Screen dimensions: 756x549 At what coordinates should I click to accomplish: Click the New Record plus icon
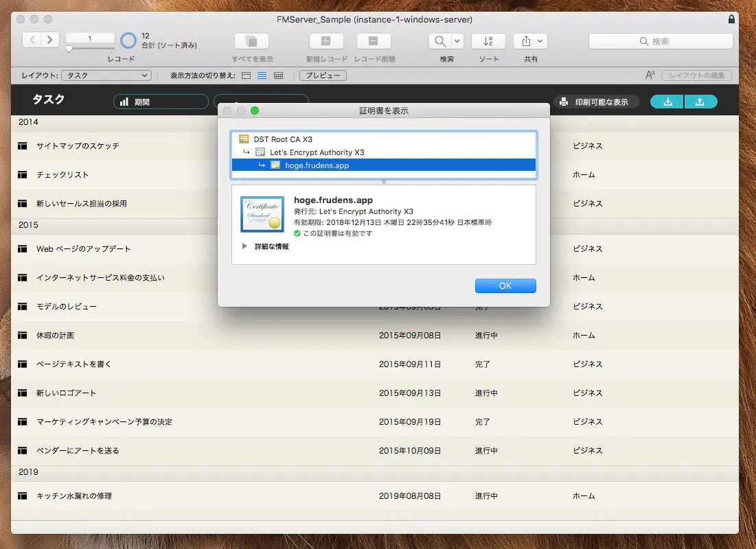pyautogui.click(x=326, y=41)
